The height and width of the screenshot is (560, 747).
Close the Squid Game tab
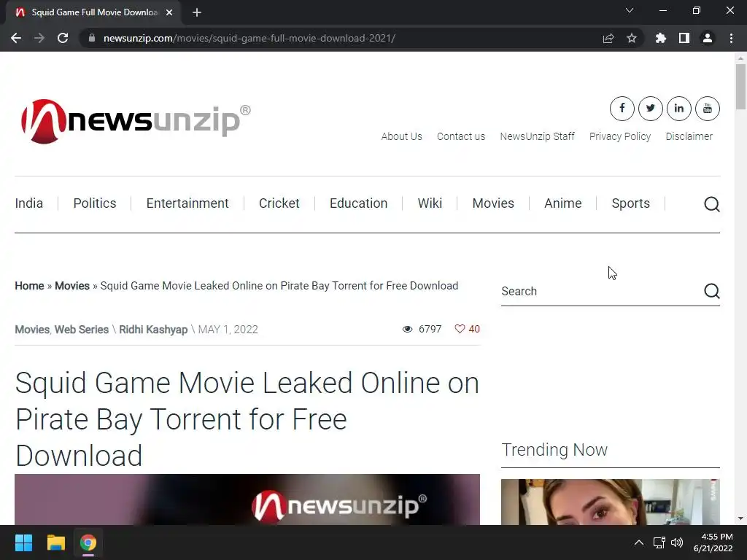point(169,12)
